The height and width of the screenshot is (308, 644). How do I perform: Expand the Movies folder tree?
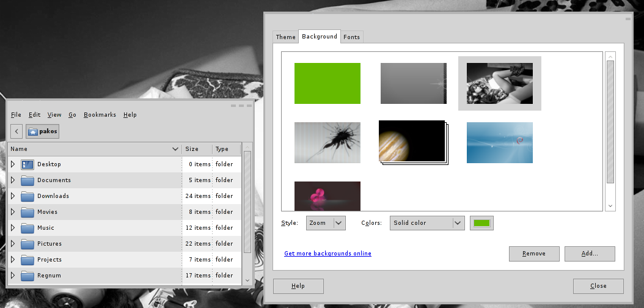13,212
